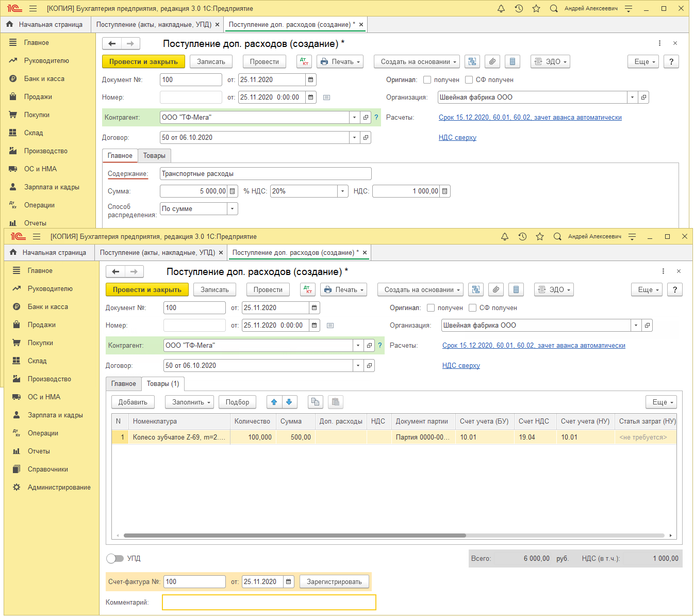Move the table row up with the blue up arrow
This screenshot has width=694, height=616.
point(274,402)
